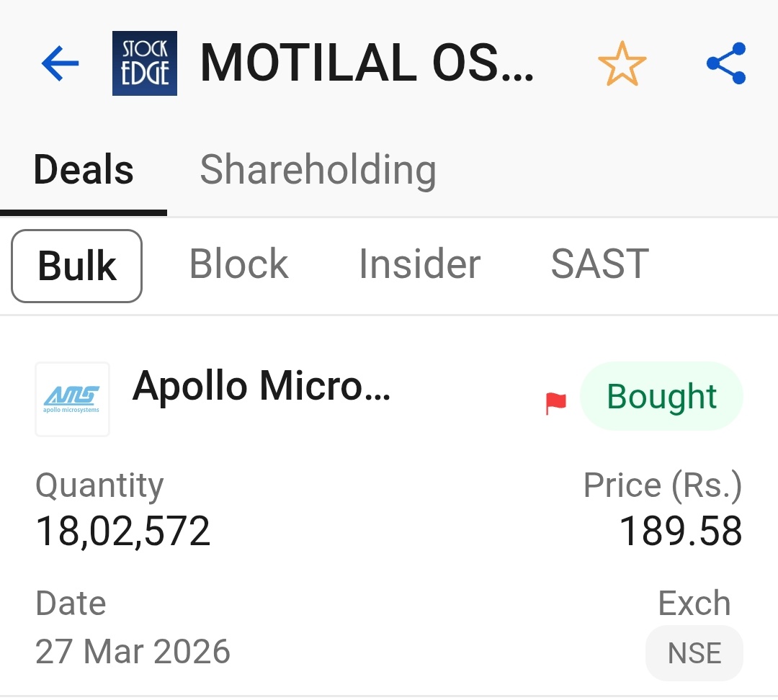Tap the green Bought badge
The width and height of the screenshot is (778, 700).
661,397
